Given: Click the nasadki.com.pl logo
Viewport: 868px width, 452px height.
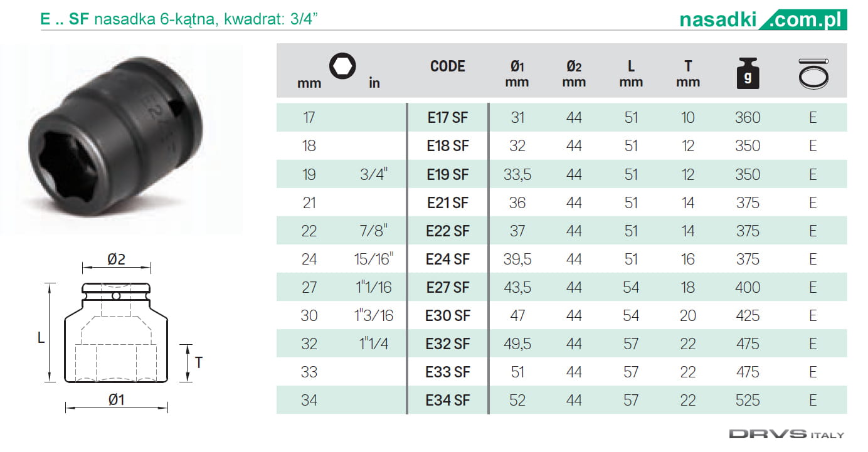Looking at the screenshot, I should pyautogui.click(x=763, y=20).
